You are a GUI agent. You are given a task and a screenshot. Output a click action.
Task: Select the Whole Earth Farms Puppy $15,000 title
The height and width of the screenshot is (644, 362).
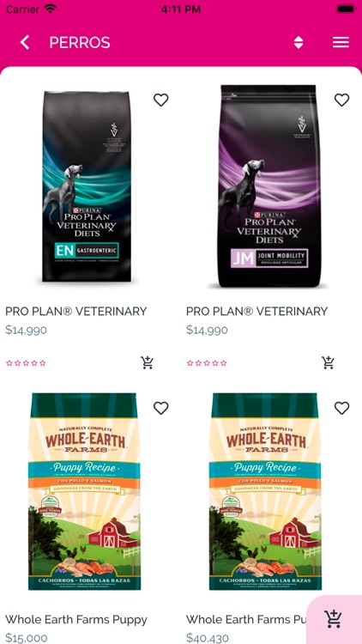76,619
